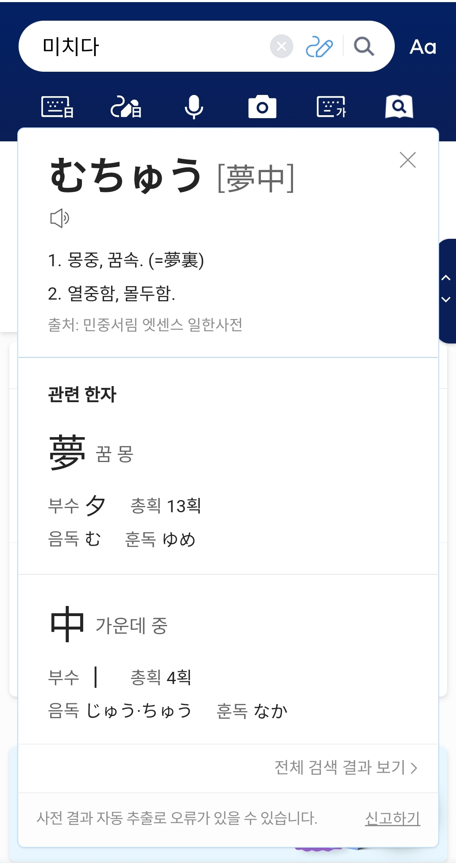Viewport: 456px width, 868px height.
Task: Open the Korean keyboard input icon
Action: click(x=331, y=107)
